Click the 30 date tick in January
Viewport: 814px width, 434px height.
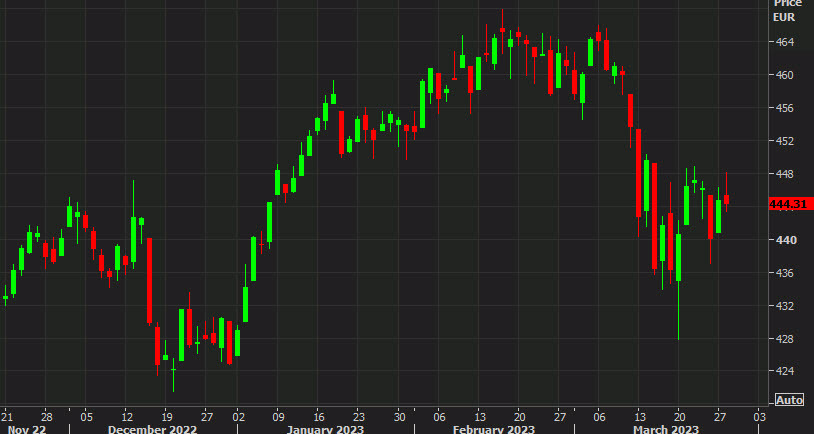399,417
